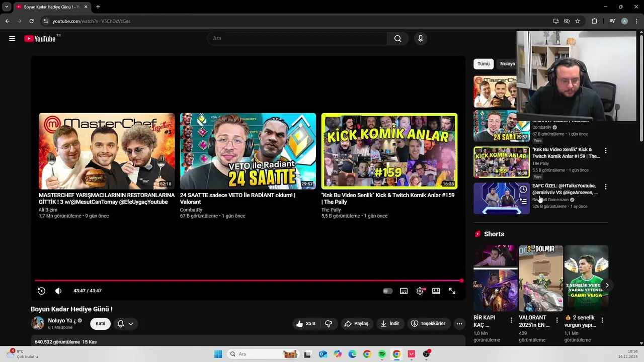
Task: Like the video (35 B)
Action: click(306, 324)
